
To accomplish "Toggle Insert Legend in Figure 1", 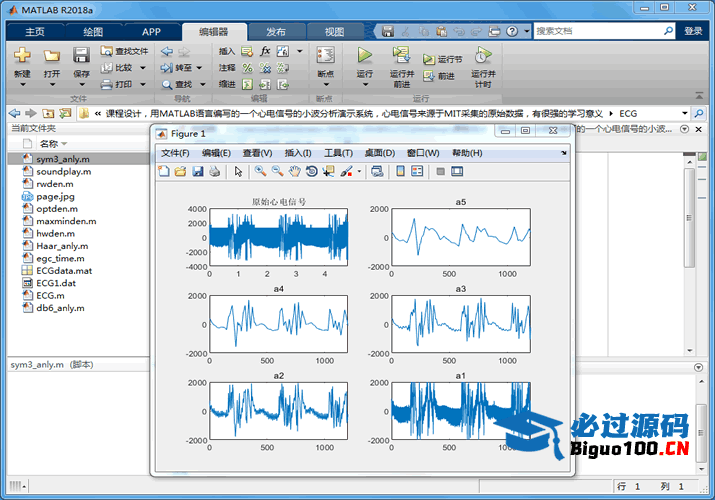I will click(x=417, y=171).
